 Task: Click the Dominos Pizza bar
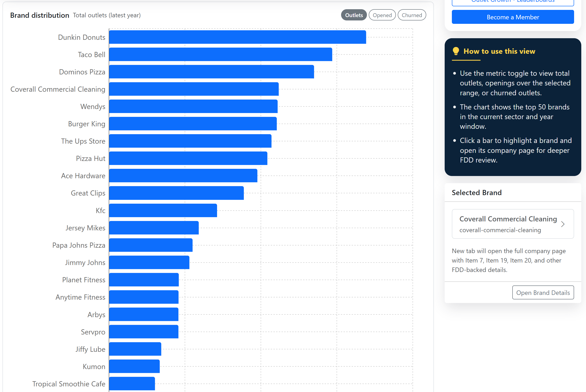point(211,72)
